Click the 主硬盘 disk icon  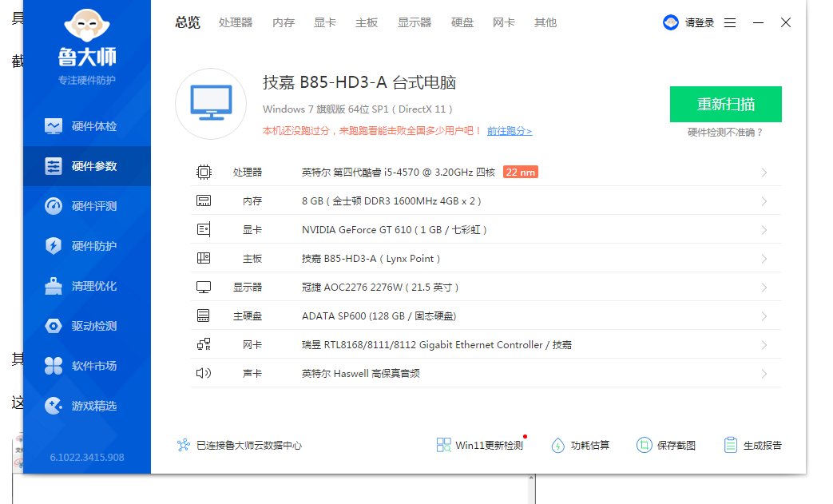pyautogui.click(x=204, y=316)
